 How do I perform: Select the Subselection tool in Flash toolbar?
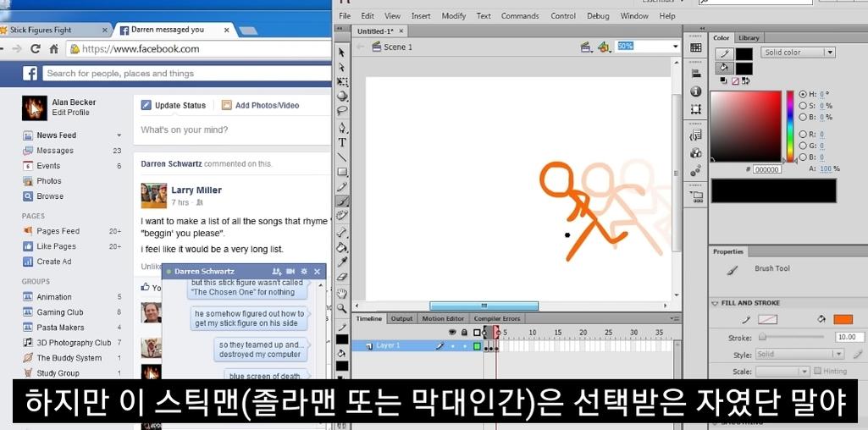[x=342, y=67]
